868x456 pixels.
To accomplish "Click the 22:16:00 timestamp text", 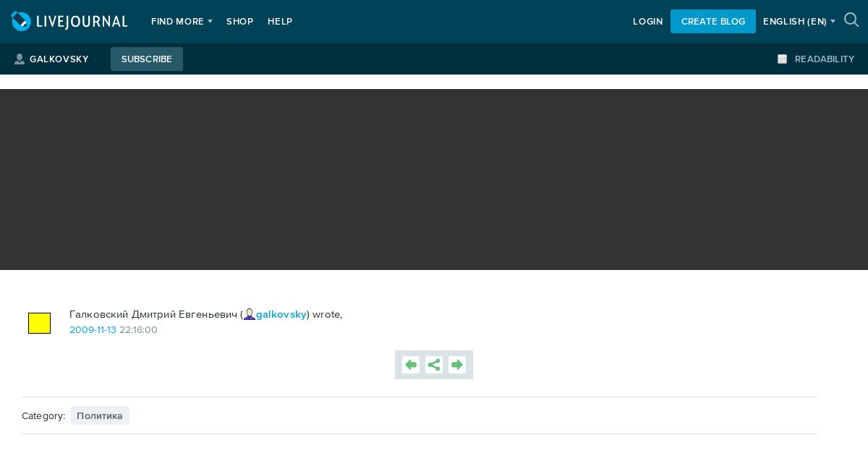I will [x=138, y=330].
